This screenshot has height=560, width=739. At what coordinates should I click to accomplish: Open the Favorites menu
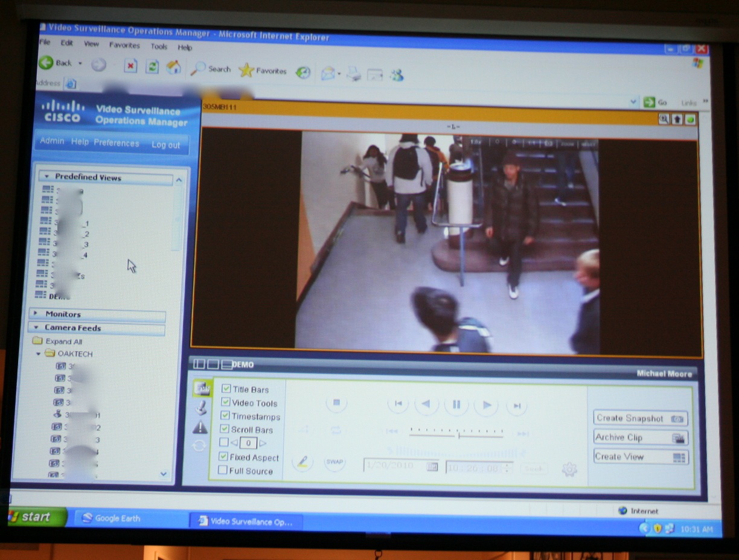[124, 46]
